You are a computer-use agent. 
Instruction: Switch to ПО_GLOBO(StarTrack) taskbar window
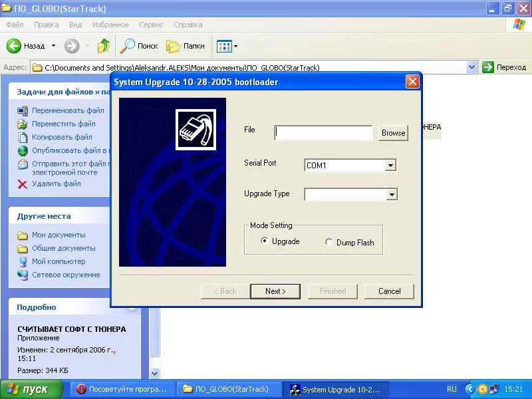click(x=226, y=389)
